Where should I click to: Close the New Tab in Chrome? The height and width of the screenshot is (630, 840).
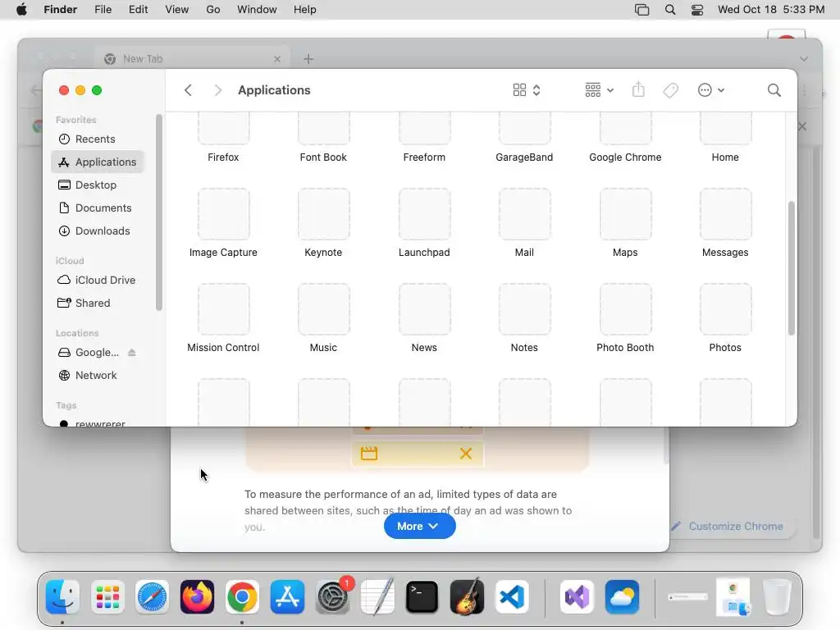click(x=277, y=59)
